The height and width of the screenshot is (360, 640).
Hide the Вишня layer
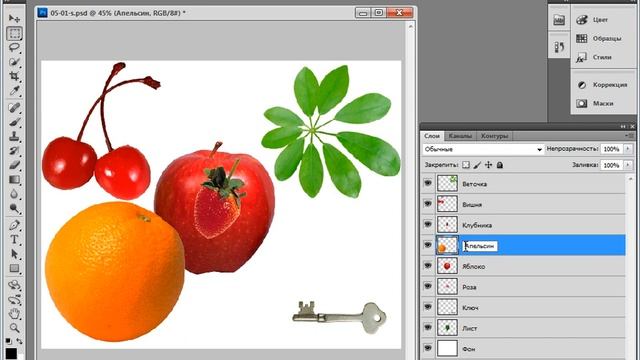pyautogui.click(x=428, y=204)
